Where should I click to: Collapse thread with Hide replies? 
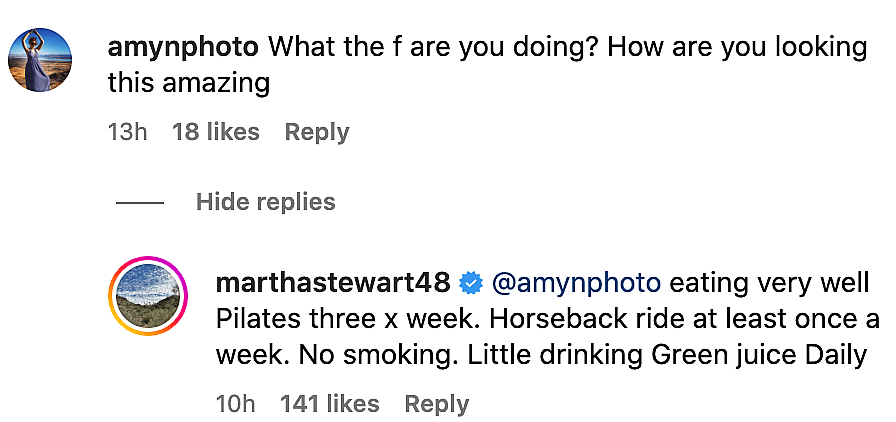pos(265,202)
